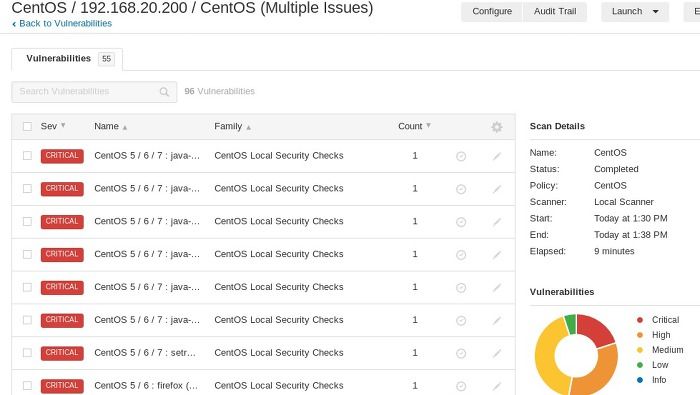Click the search magnifier icon
This screenshot has height=395, width=700.
click(164, 92)
